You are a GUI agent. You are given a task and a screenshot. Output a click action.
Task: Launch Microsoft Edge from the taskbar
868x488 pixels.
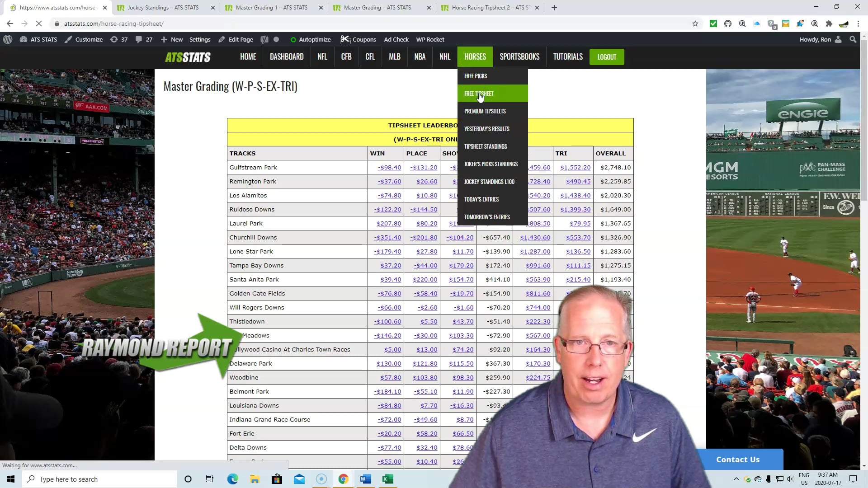pyautogui.click(x=232, y=479)
